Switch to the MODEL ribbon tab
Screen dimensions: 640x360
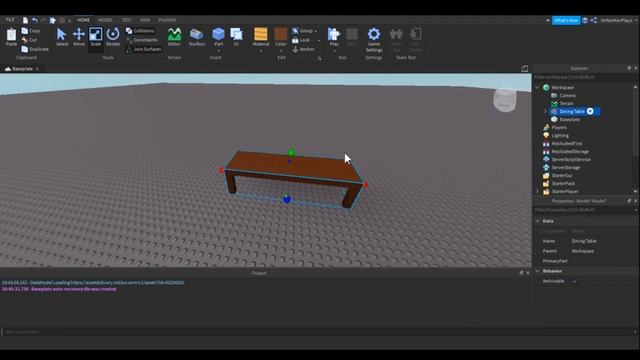tap(105, 20)
